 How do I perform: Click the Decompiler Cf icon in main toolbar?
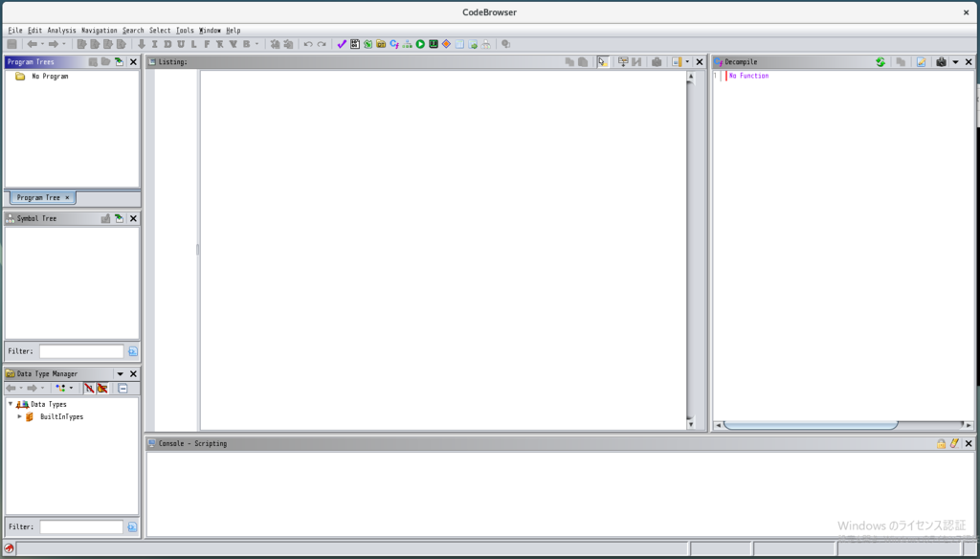pos(393,44)
